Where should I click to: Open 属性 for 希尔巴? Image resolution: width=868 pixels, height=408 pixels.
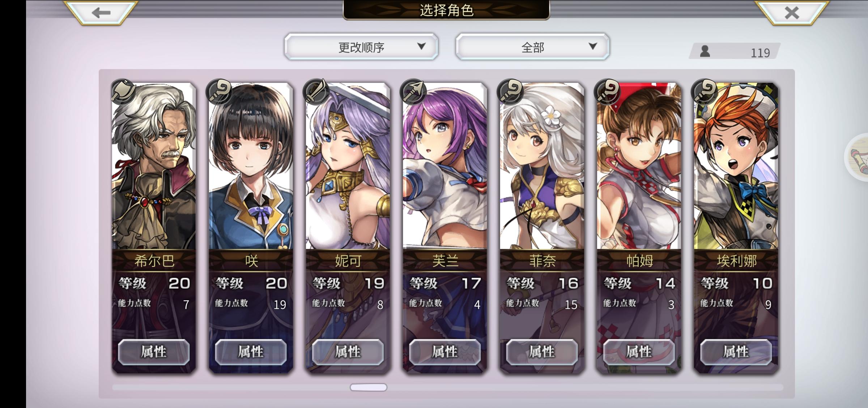(154, 352)
